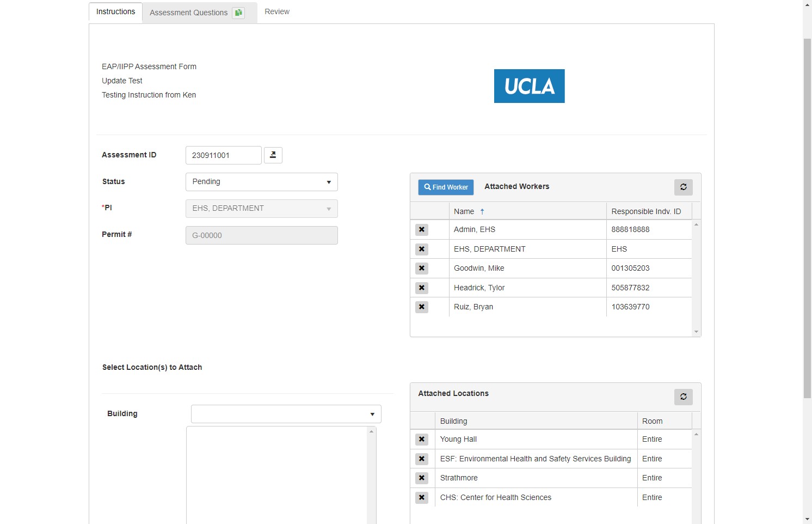Image resolution: width=812 pixels, height=524 pixels.
Task: Click the Entire cell for Strathmore
Action: [665, 478]
